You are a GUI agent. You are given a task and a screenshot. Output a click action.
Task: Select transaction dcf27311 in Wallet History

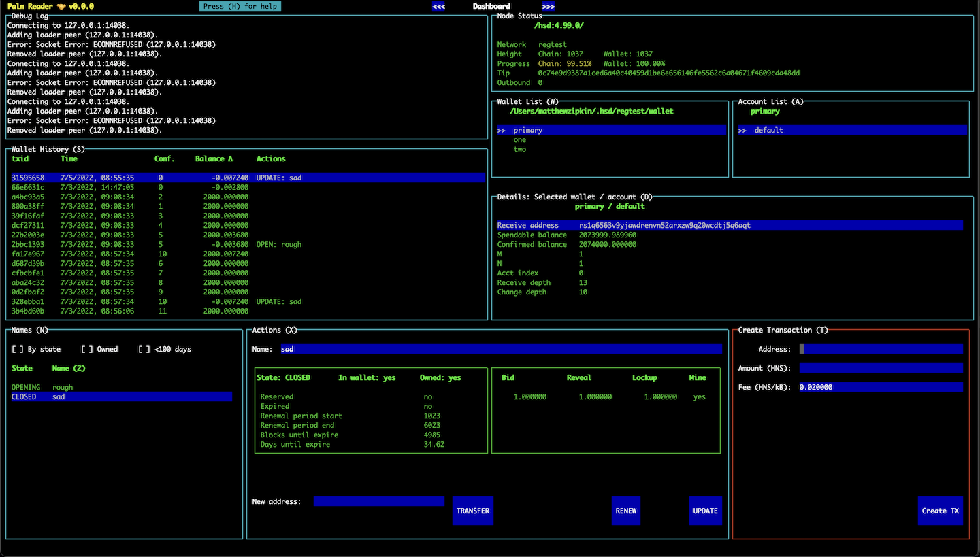pos(248,225)
